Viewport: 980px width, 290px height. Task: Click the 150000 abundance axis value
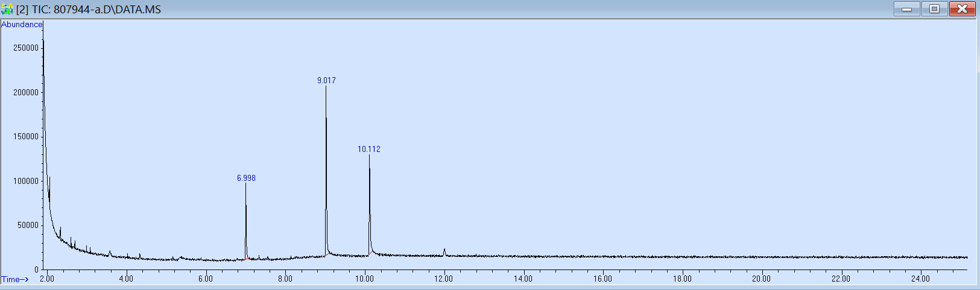point(26,137)
